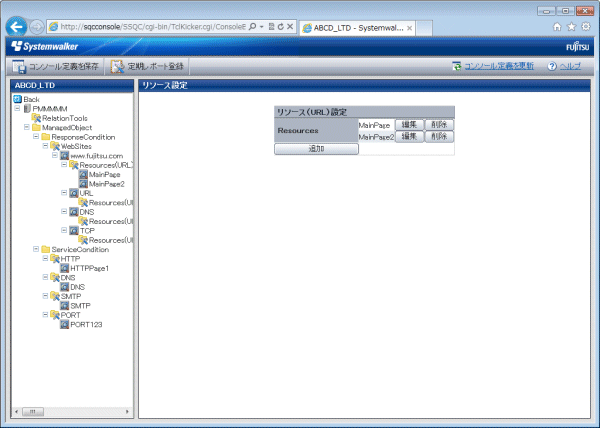Click the RelationTools wrench icon
The width and height of the screenshot is (600, 428).
(36, 118)
